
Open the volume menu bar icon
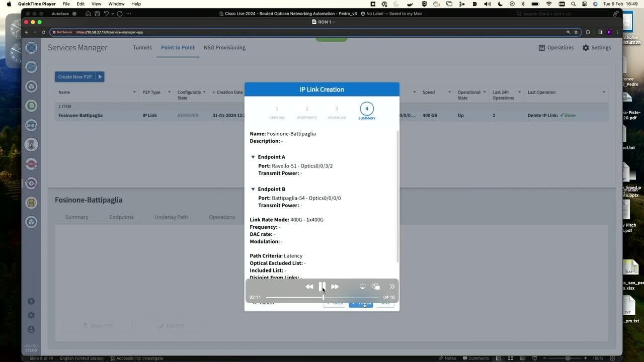(x=487, y=4)
